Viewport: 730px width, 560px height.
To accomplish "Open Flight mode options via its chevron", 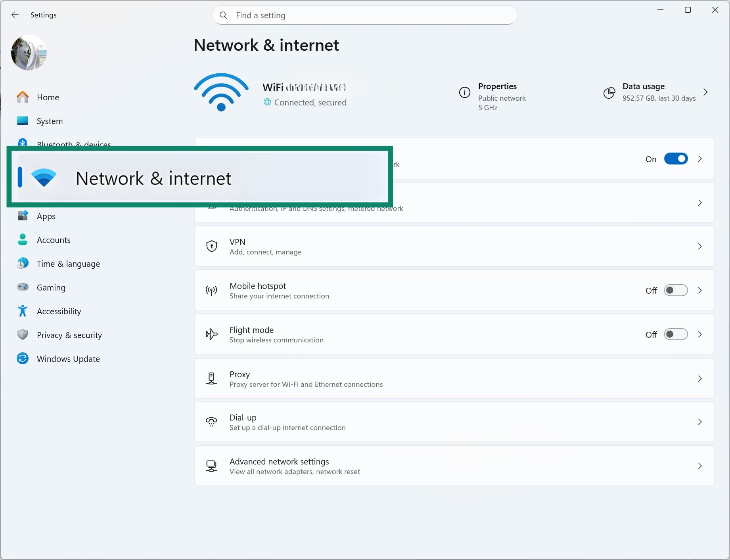I will pyautogui.click(x=700, y=334).
